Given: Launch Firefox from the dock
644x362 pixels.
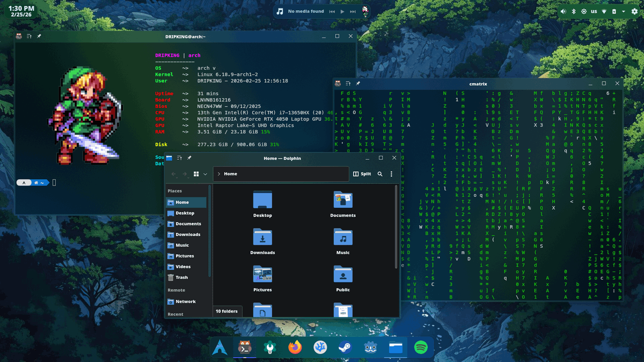Looking at the screenshot, I should pos(295,348).
